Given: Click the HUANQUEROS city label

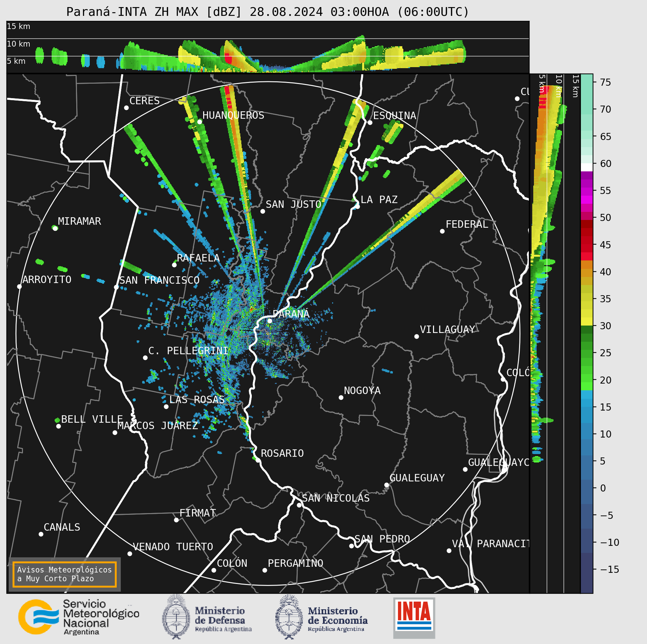Looking at the screenshot, I should [x=233, y=115].
